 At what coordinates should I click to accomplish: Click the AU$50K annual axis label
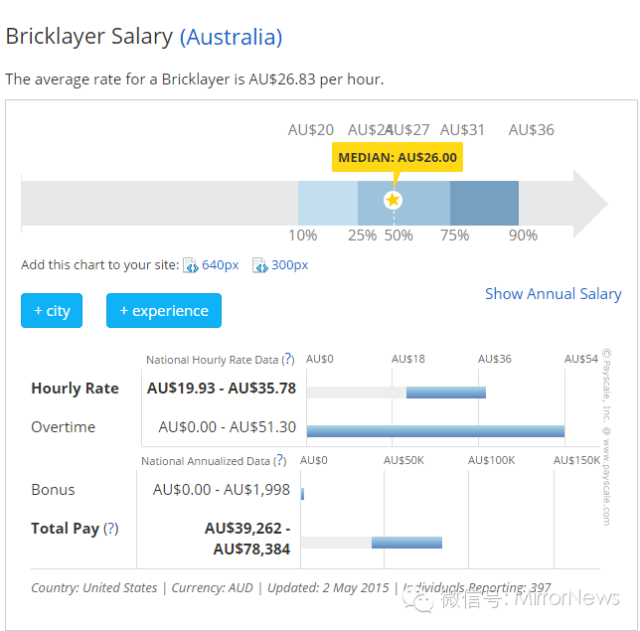click(x=404, y=460)
